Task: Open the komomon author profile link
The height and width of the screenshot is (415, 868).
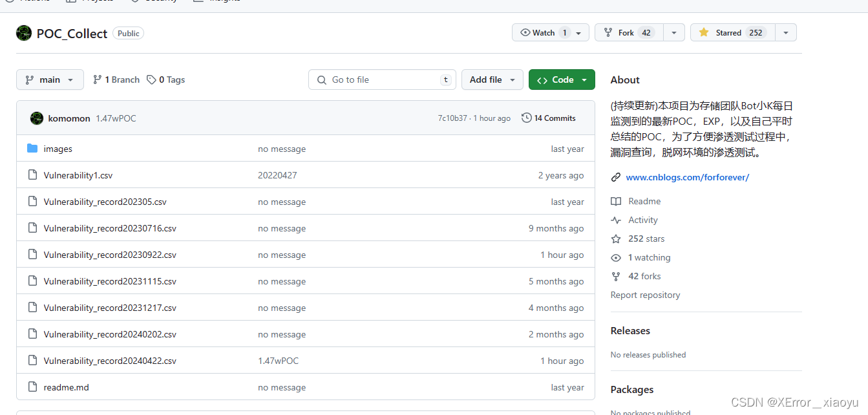Action: coord(69,118)
